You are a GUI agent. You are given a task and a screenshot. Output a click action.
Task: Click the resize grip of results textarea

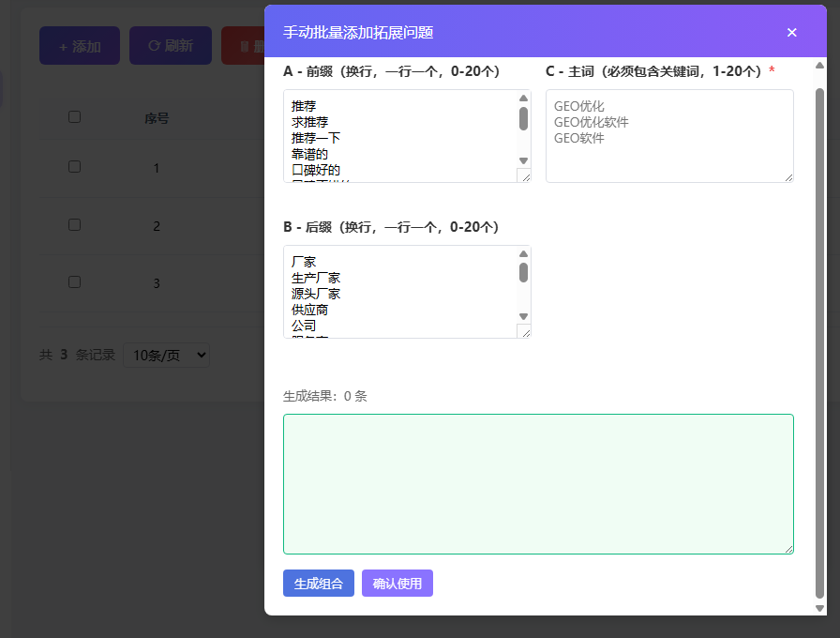(788, 549)
